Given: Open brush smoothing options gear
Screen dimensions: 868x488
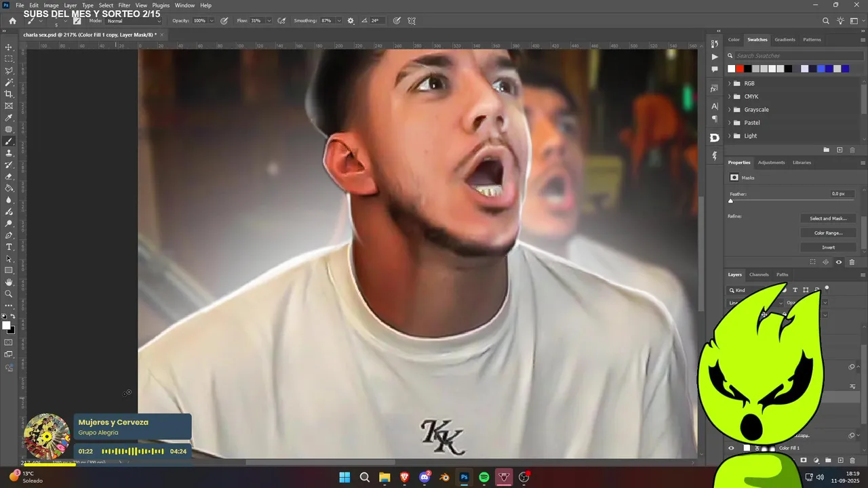Looking at the screenshot, I should coord(351,21).
